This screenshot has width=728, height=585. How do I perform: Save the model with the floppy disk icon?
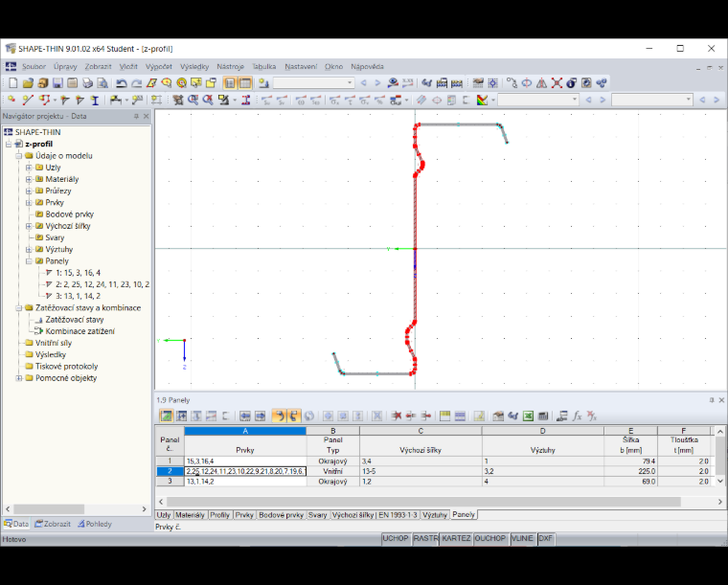coord(57,83)
